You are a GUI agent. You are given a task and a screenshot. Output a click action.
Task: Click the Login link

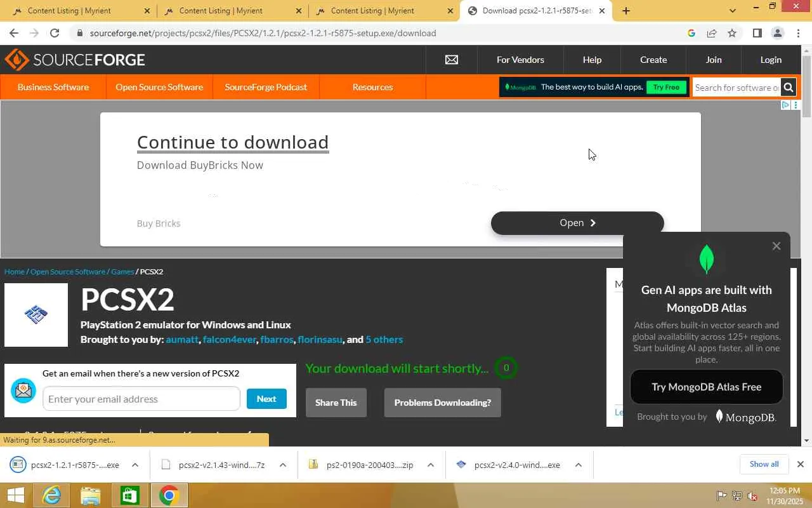click(771, 60)
